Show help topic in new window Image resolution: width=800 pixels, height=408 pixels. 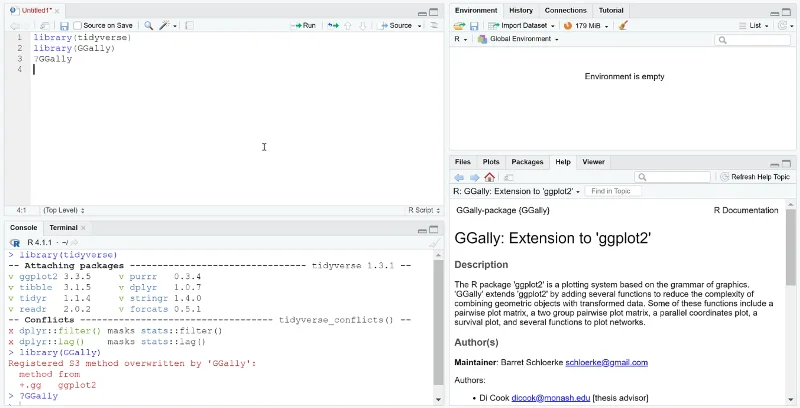508,177
